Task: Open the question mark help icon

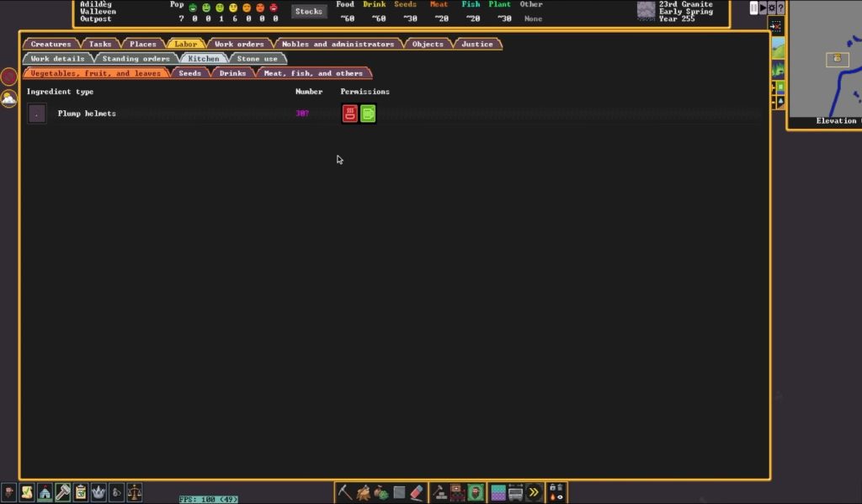Action: [x=780, y=8]
